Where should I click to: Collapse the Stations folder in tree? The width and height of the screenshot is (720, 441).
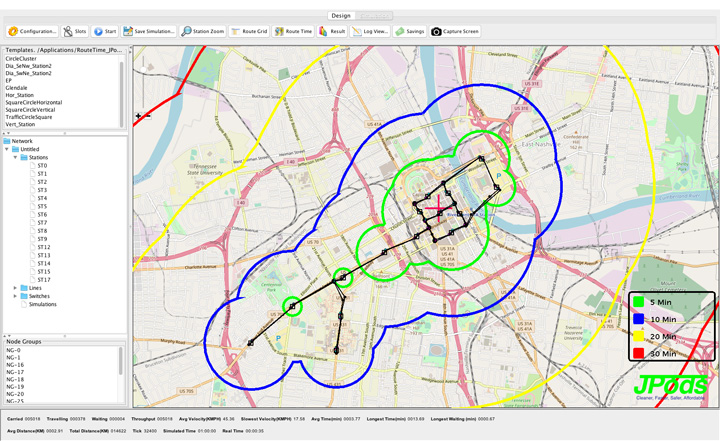[15, 157]
